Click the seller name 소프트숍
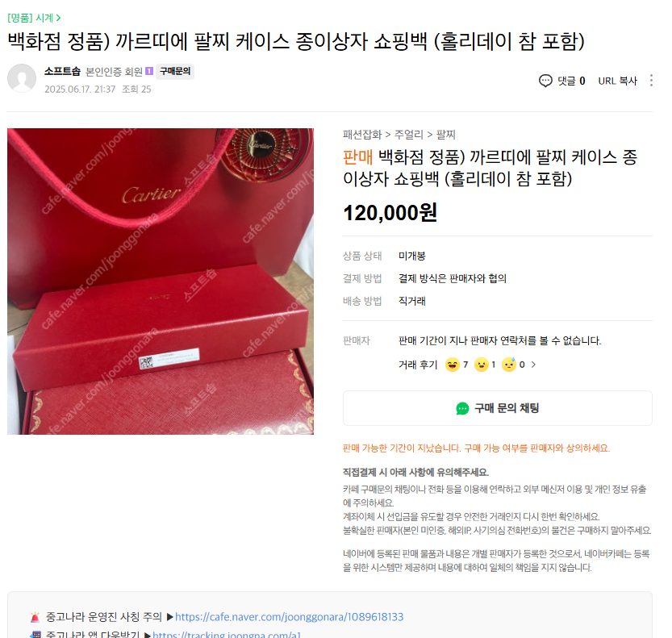The width and height of the screenshot is (672, 638). pyautogui.click(x=62, y=71)
